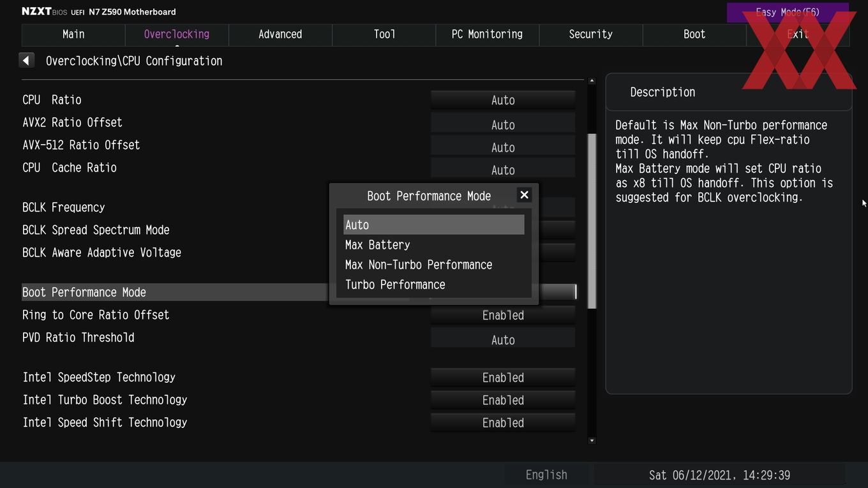Click the English language button

[546, 475]
